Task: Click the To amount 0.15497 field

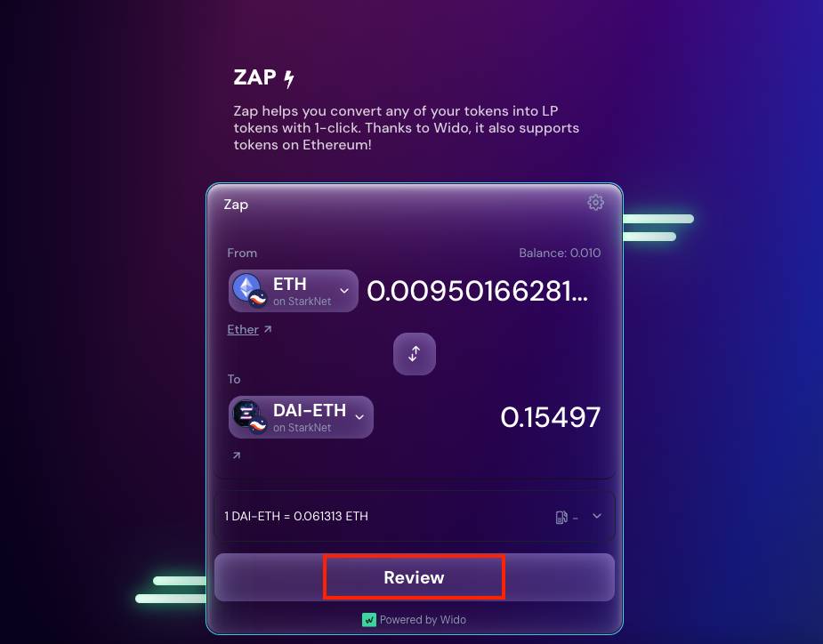Action: (550, 417)
